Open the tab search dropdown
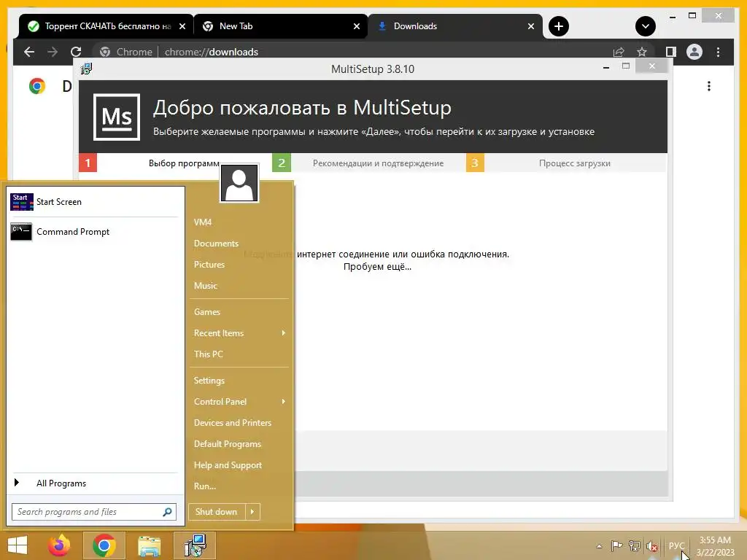The width and height of the screenshot is (747, 560). click(x=645, y=26)
